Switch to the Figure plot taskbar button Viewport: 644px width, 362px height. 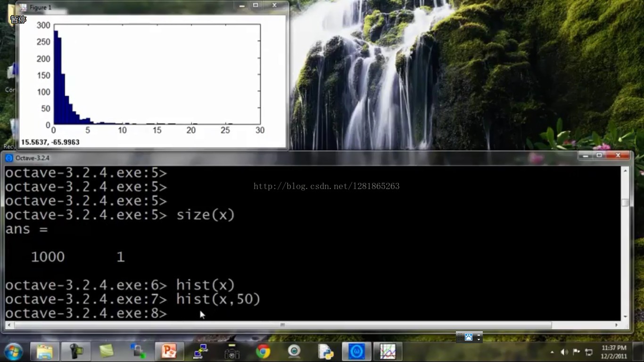388,352
